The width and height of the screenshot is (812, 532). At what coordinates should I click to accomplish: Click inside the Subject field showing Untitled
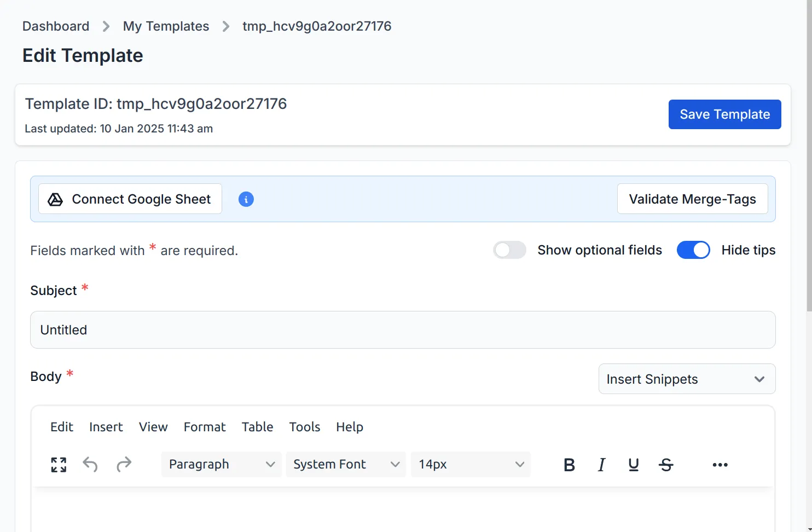[x=402, y=329]
